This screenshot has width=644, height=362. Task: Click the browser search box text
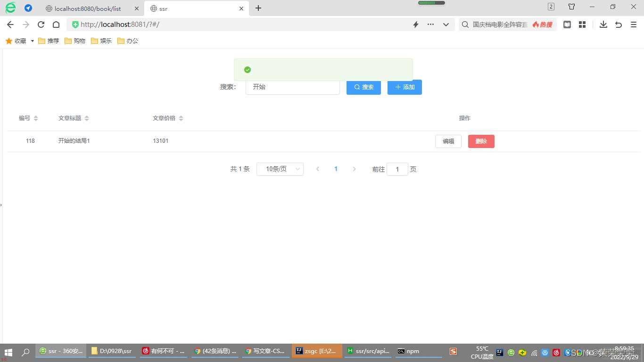click(x=500, y=25)
